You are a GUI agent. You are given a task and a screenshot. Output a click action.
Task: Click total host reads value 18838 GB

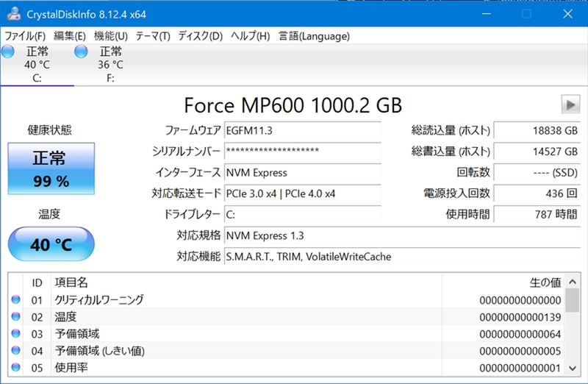(537, 131)
